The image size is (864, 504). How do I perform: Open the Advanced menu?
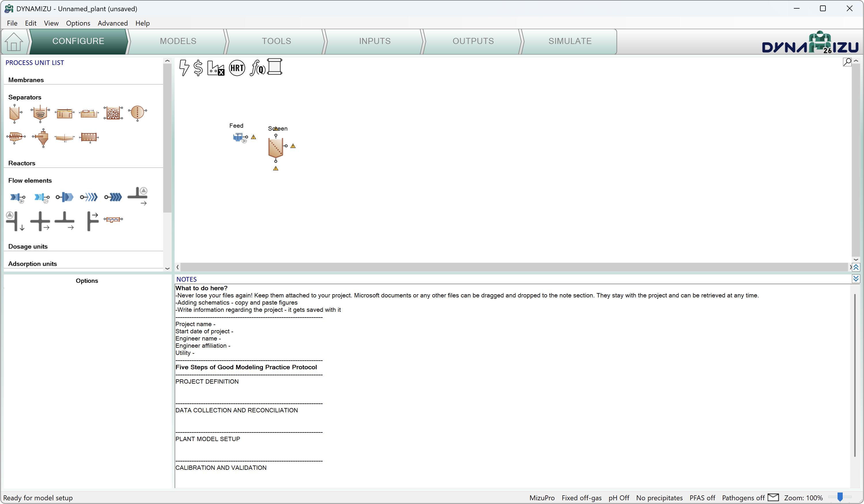(x=112, y=23)
